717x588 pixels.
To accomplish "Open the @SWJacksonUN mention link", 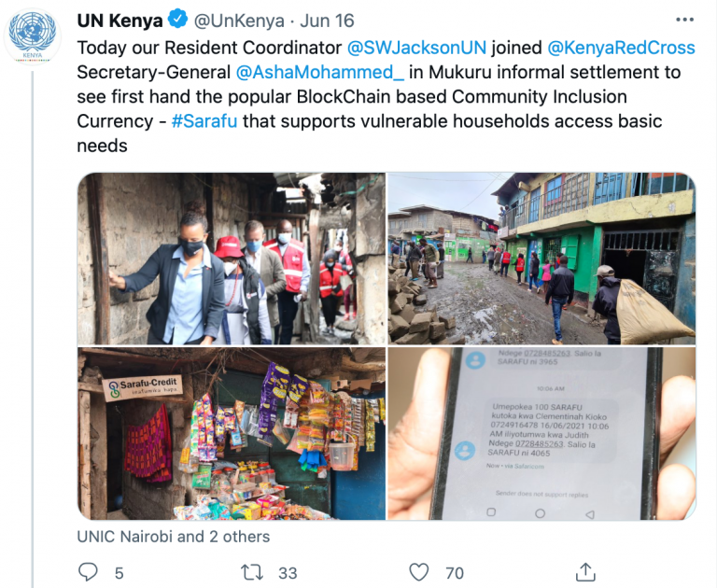I will 416,48.
